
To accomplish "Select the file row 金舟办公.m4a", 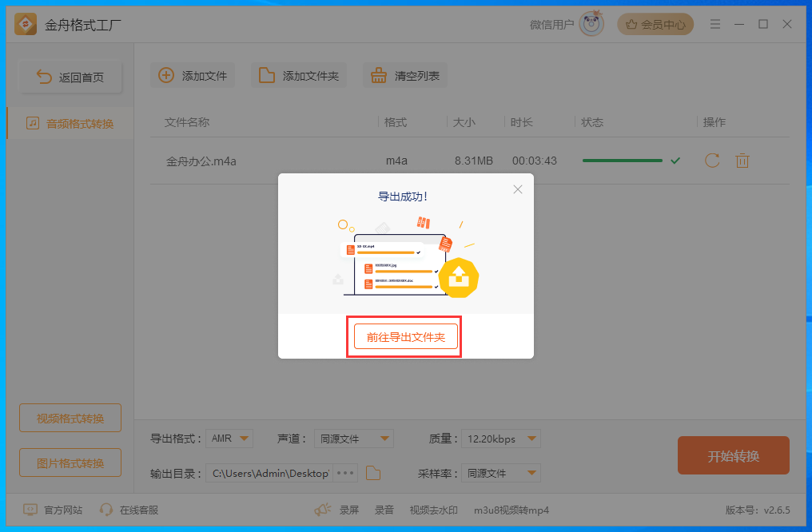I will click(x=470, y=161).
